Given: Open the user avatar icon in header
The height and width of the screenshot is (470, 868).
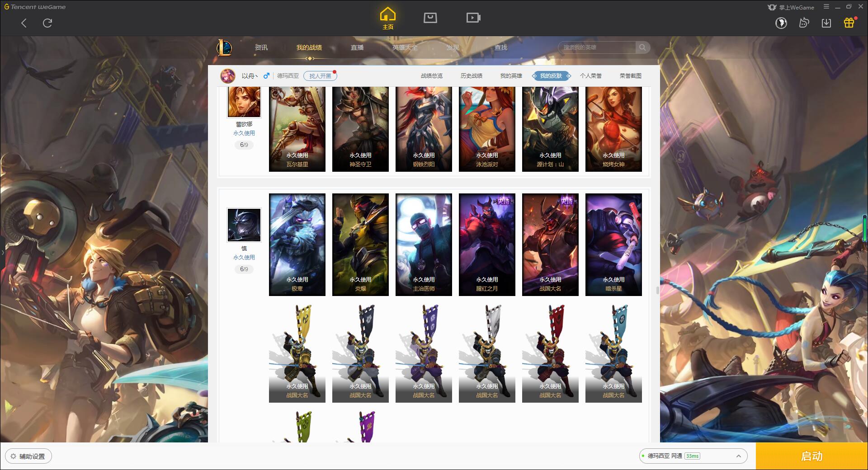Looking at the screenshot, I should pos(781,23).
